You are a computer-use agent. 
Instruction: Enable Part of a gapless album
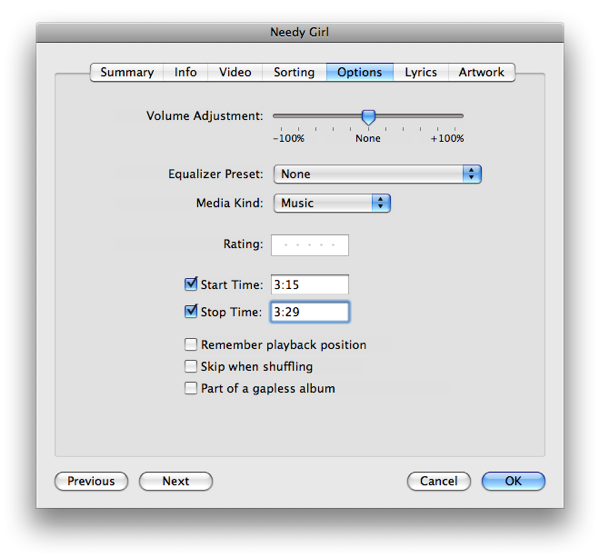click(191, 388)
